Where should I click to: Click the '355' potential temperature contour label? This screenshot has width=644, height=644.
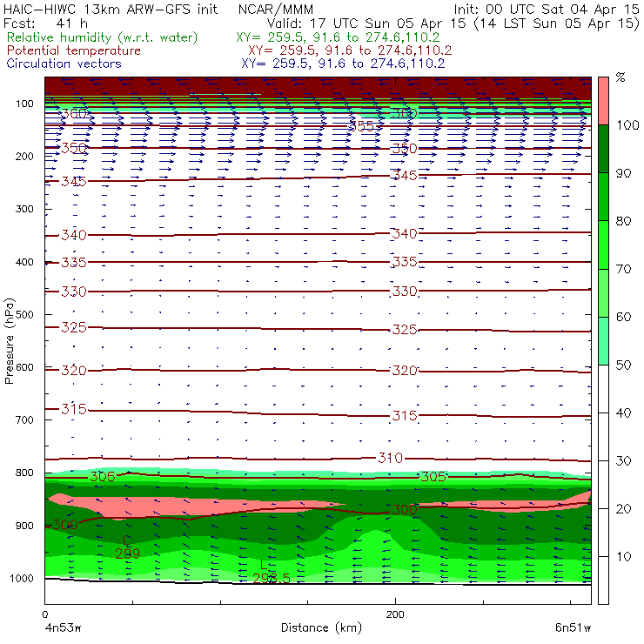tap(361, 126)
